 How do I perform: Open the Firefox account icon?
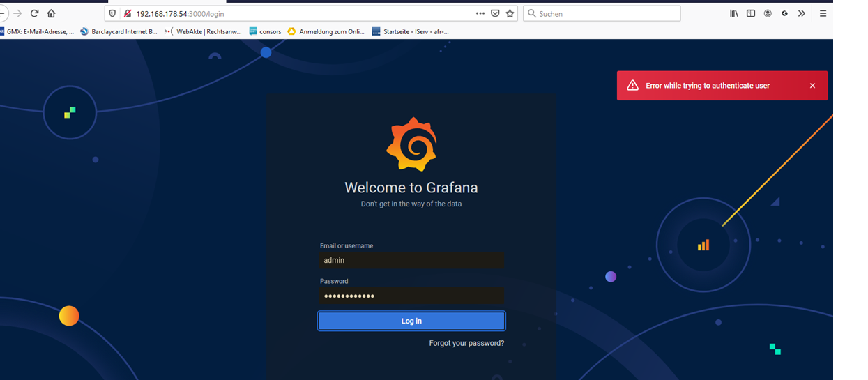pos(768,13)
